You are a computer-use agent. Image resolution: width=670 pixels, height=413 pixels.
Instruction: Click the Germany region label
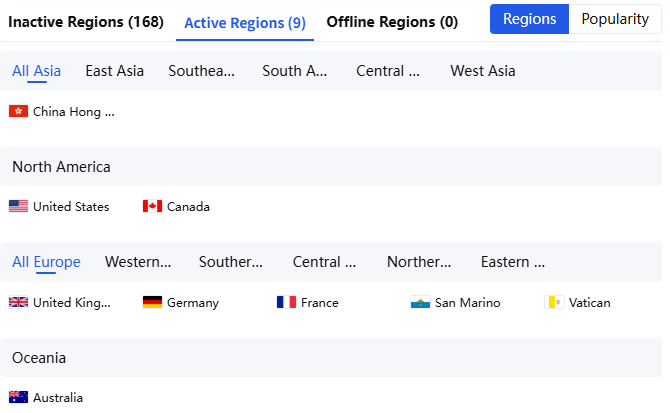(x=193, y=303)
